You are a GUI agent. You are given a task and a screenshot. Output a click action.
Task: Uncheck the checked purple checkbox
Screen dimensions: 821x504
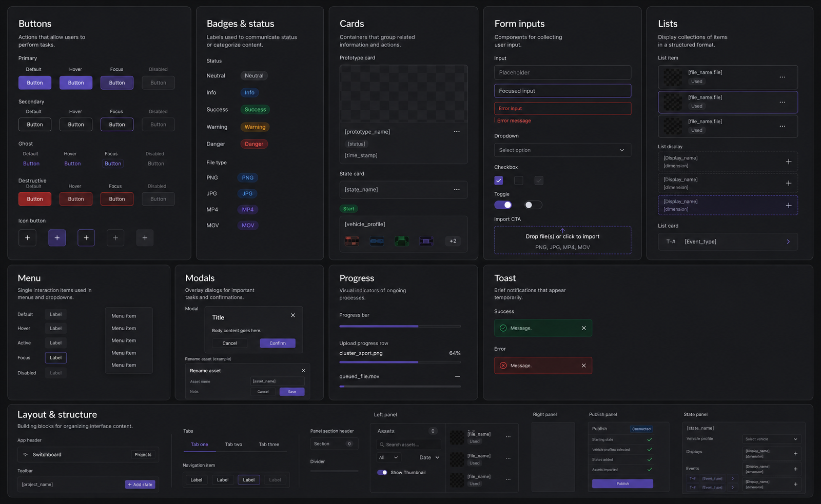[499, 180]
